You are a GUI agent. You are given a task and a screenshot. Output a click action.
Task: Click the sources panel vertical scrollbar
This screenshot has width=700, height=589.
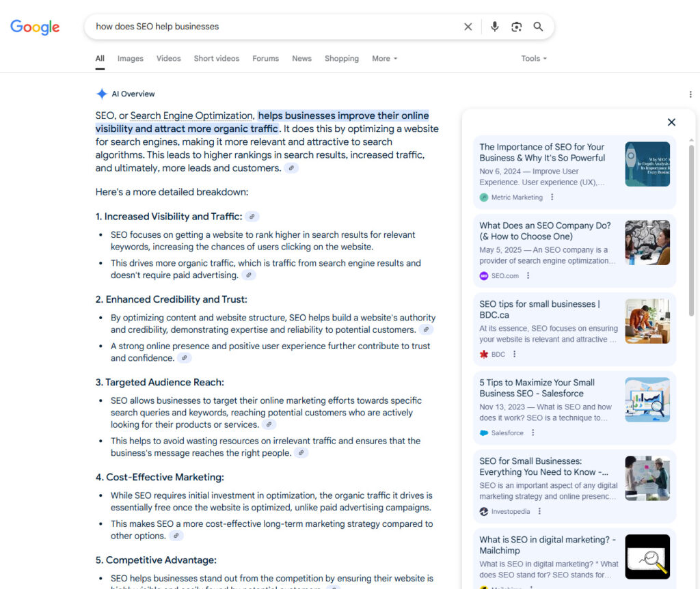[x=691, y=230]
